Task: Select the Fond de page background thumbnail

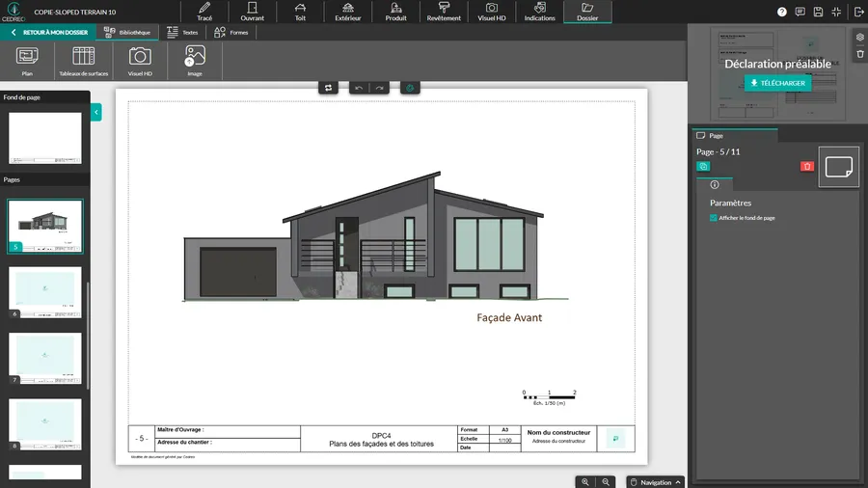Action: [44, 138]
